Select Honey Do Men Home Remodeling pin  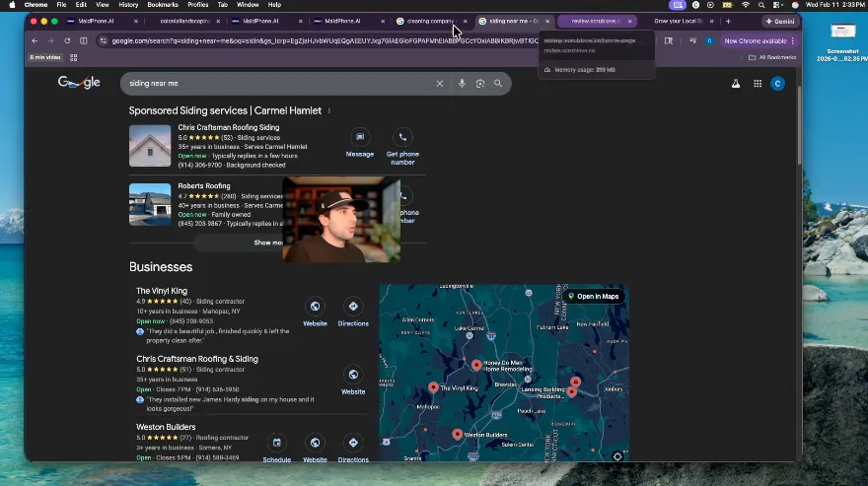(x=476, y=364)
